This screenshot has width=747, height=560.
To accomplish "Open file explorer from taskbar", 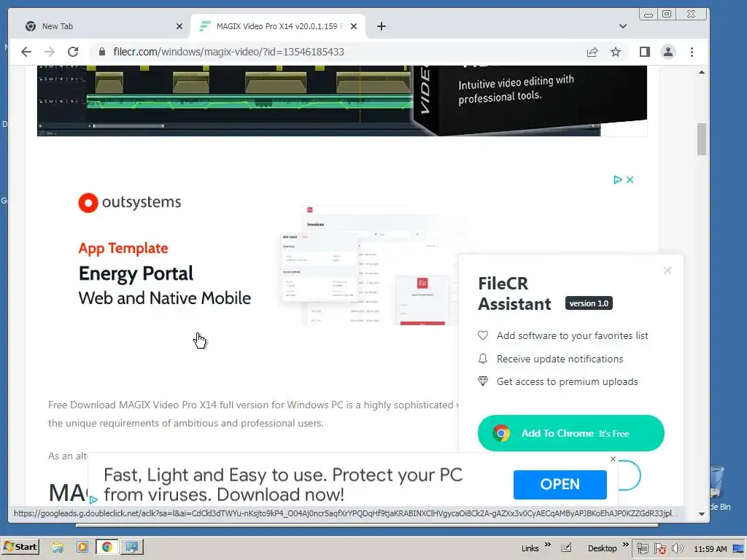I will pos(58,547).
